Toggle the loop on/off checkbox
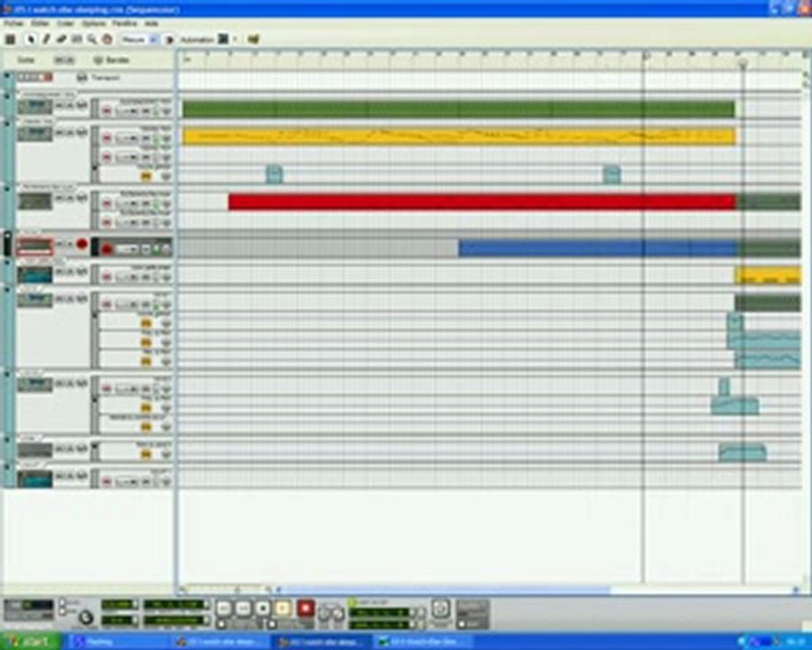 pos(352,602)
